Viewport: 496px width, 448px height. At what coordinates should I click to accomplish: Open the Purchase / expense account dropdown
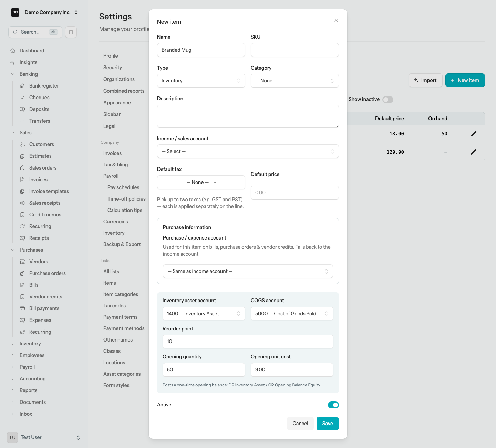248,271
